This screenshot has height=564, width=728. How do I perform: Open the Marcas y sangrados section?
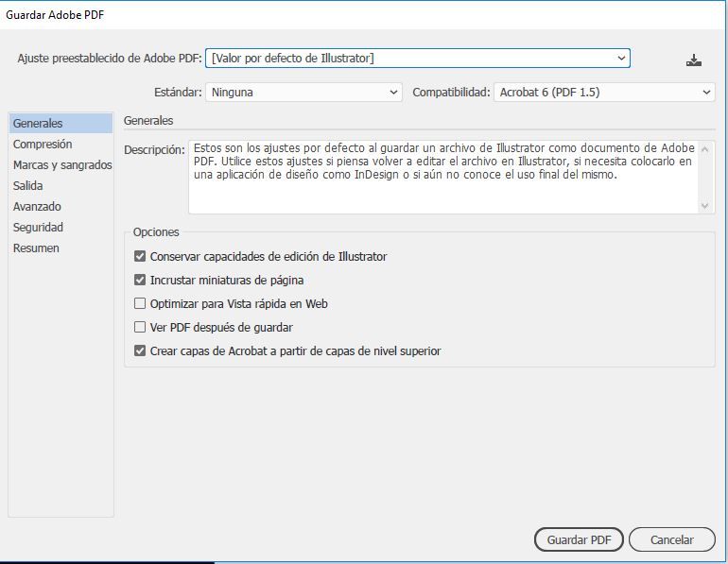(61, 165)
